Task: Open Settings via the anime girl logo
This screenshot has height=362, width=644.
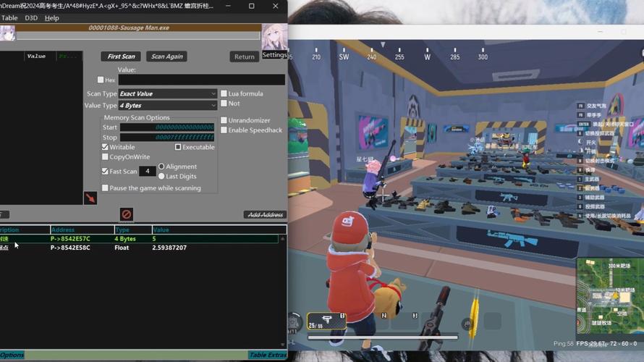Action: 274,41
